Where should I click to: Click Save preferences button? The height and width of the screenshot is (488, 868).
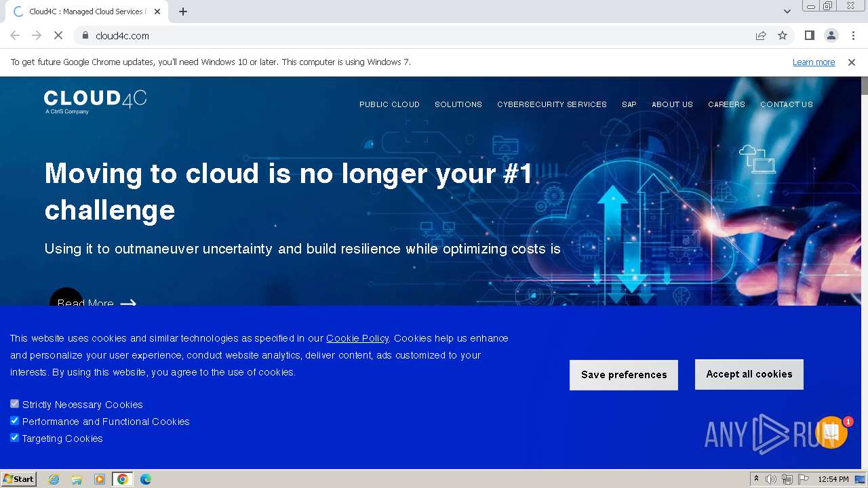[624, 375]
